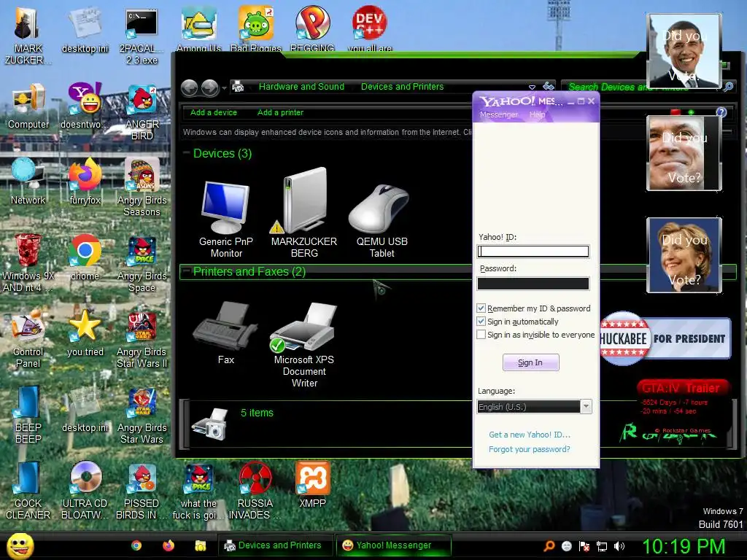Go forward in Devices and Printers window
747x560 pixels.
click(209, 87)
